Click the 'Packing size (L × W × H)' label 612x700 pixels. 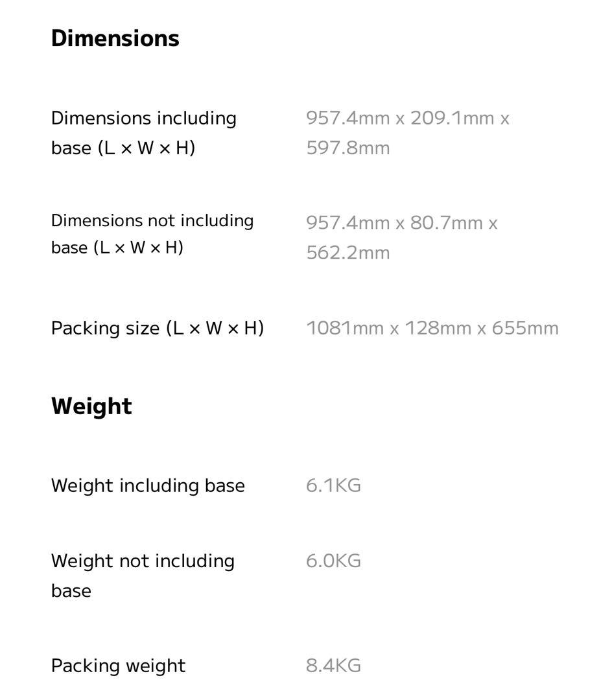pos(157,328)
